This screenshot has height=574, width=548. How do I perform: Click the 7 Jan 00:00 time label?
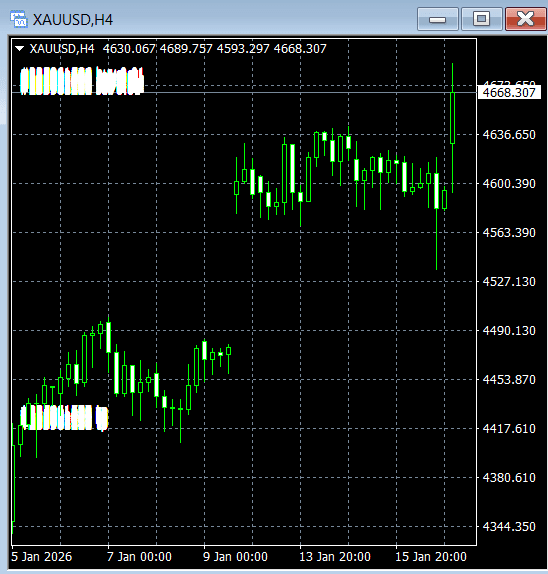tap(139, 557)
